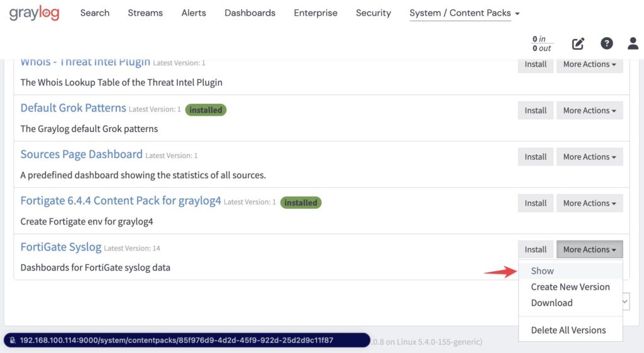The image size is (644, 353).
Task: Install Default Grok Patterns pack
Action: pos(536,111)
